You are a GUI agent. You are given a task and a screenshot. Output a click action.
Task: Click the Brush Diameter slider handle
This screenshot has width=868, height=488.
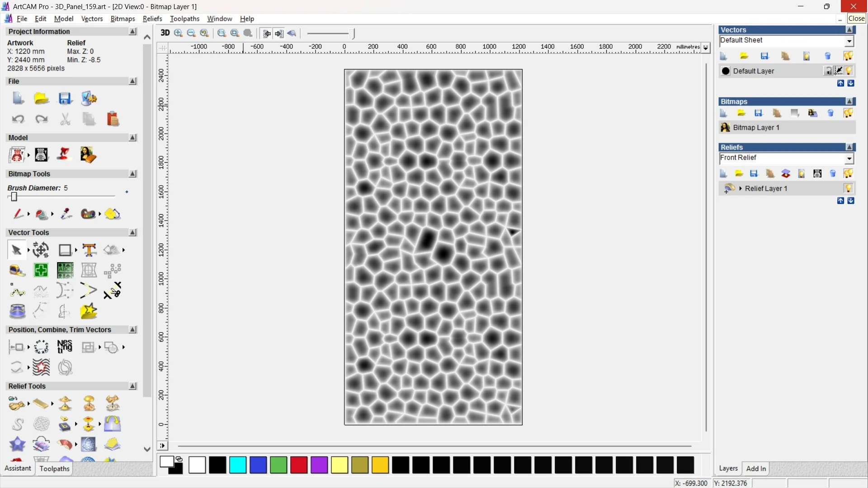click(x=14, y=197)
